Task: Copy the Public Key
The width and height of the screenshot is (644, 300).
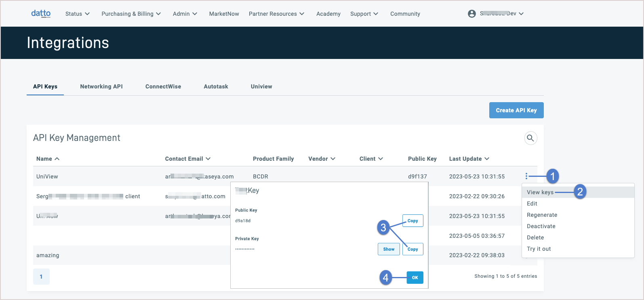Action: coord(413,221)
